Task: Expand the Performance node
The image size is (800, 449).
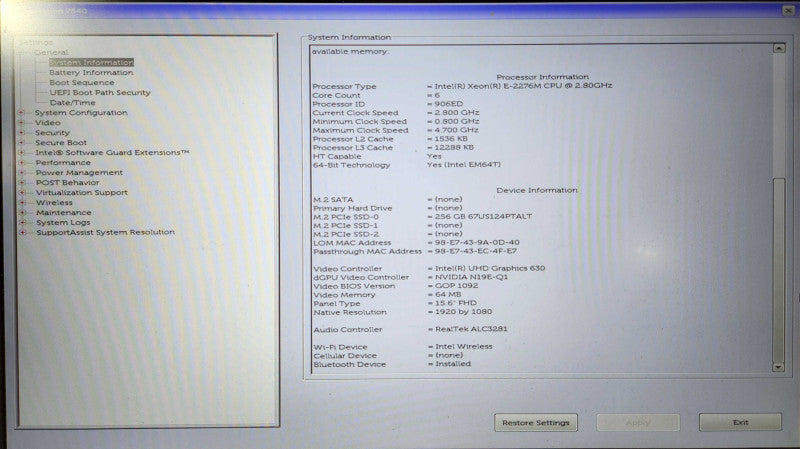Action: tap(21, 163)
